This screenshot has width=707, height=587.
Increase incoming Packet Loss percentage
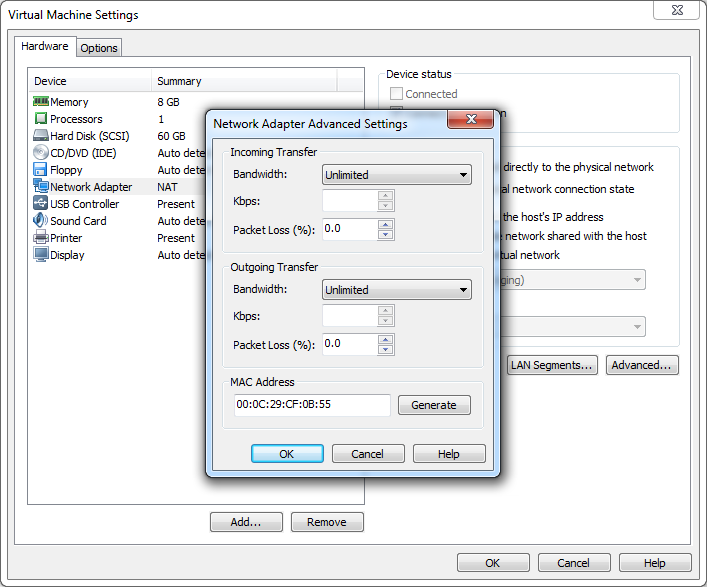point(386,224)
